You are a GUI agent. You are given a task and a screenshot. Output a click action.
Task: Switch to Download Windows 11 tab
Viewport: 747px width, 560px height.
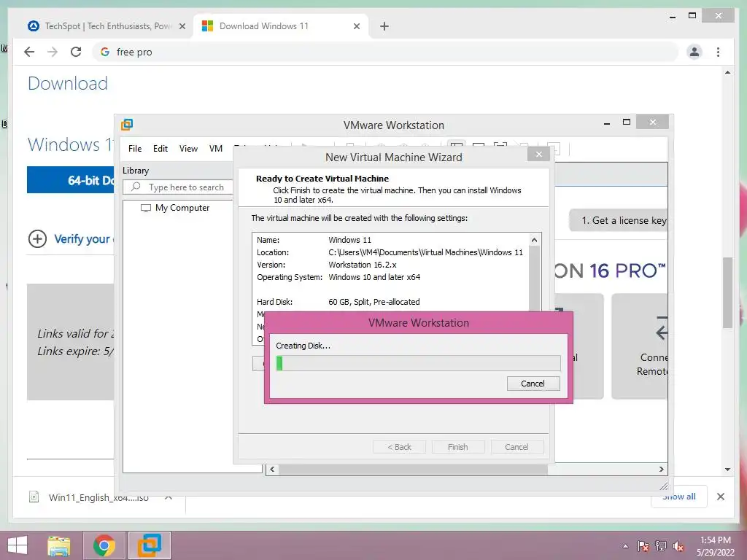click(280, 26)
